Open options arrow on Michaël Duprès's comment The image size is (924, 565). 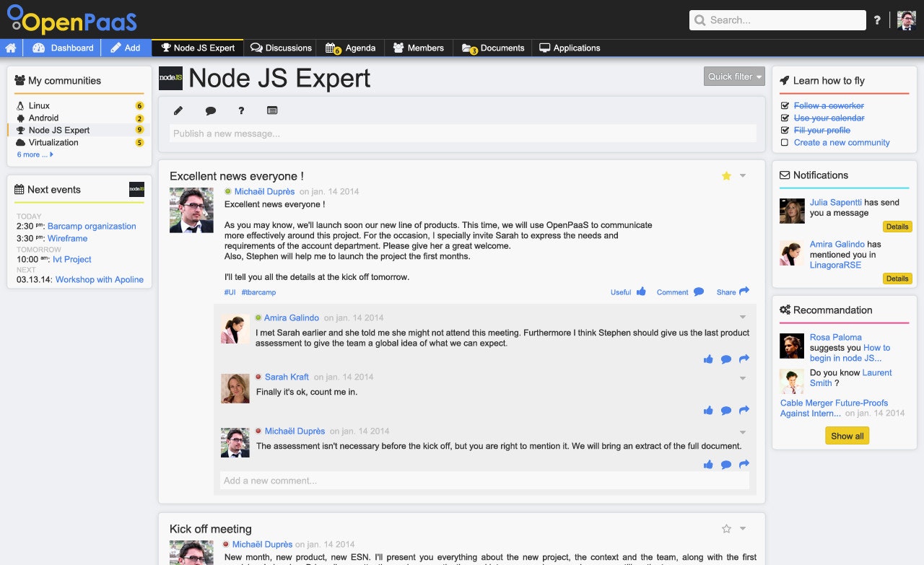coord(743,432)
